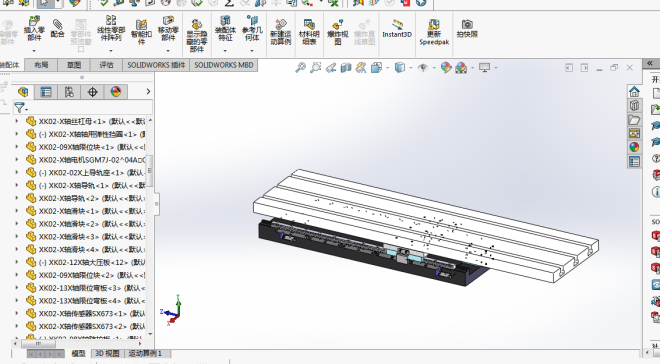Switch to the 布局 Layout tab
Viewport: 660px width, 364px height.
(41, 65)
